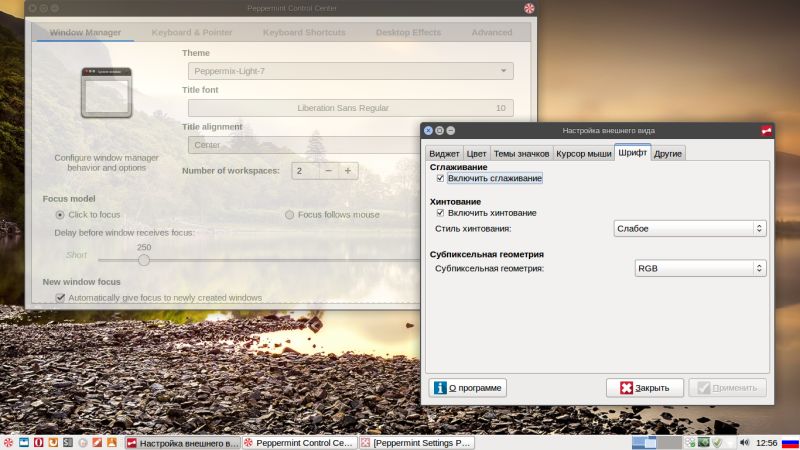Switch to the Peppermint Control Center taskbar entry
This screenshot has width=800, height=450.
(299, 443)
